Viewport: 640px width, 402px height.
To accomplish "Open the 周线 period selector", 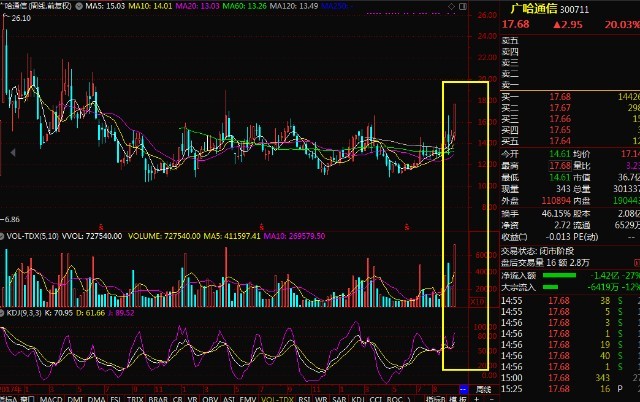I will coord(482,389).
